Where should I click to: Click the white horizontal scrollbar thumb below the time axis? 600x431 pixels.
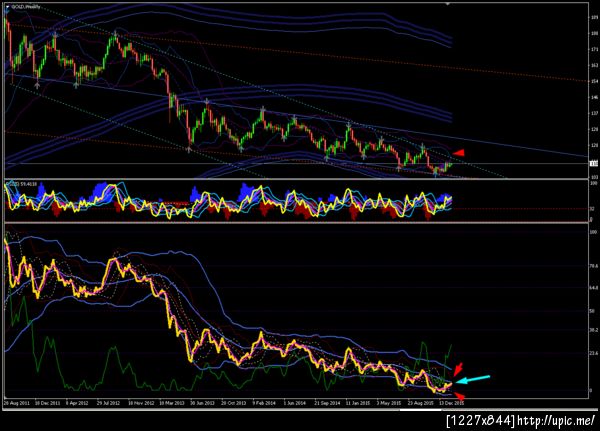point(420,410)
